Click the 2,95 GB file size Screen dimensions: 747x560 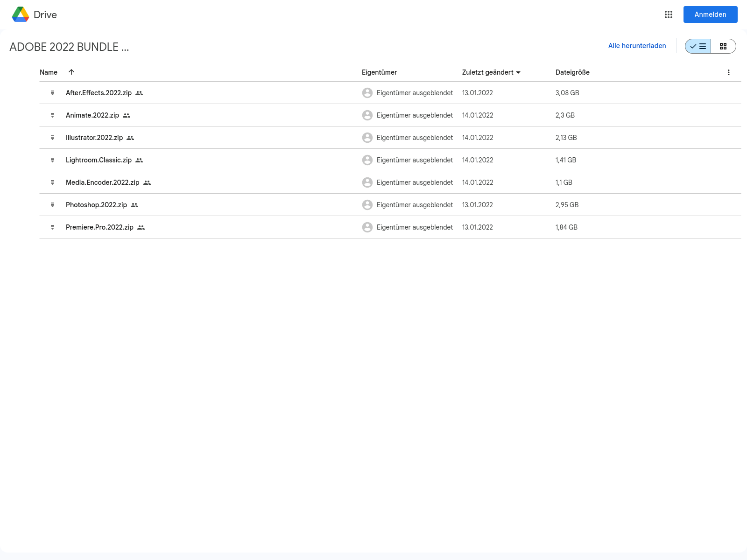click(567, 205)
